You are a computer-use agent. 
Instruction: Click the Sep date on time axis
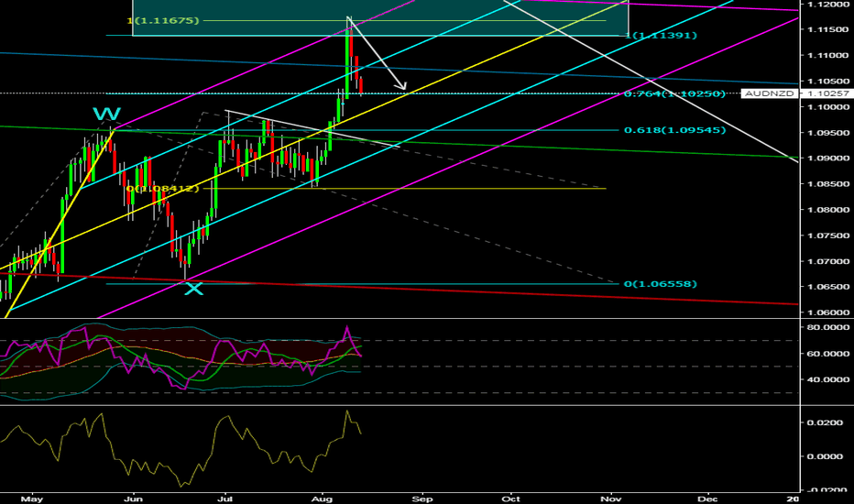(422, 499)
